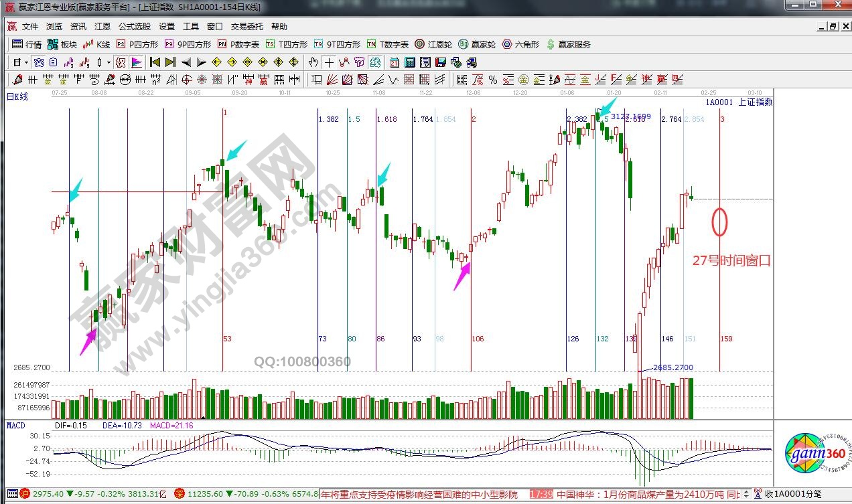Toggle the crosshair cursor tool
The width and height of the screenshot is (852, 504).
point(329,62)
